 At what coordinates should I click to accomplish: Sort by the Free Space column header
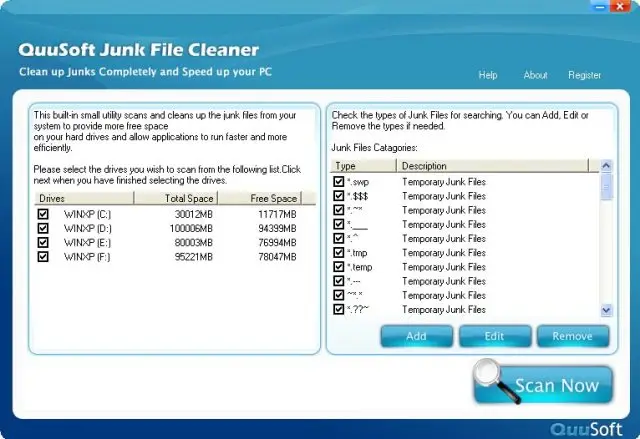click(260, 198)
